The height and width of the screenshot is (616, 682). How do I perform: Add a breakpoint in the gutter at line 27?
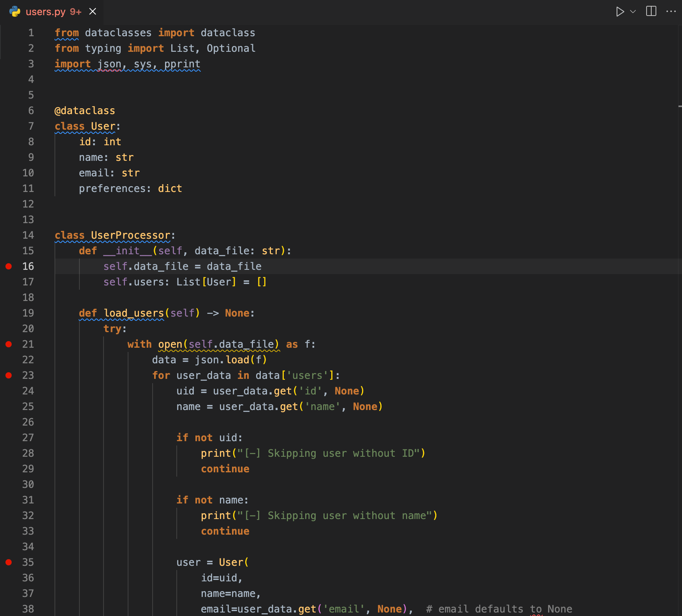pos(9,437)
